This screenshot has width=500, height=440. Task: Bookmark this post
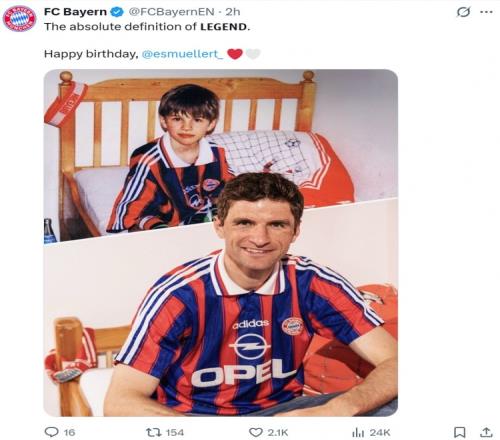point(460,432)
